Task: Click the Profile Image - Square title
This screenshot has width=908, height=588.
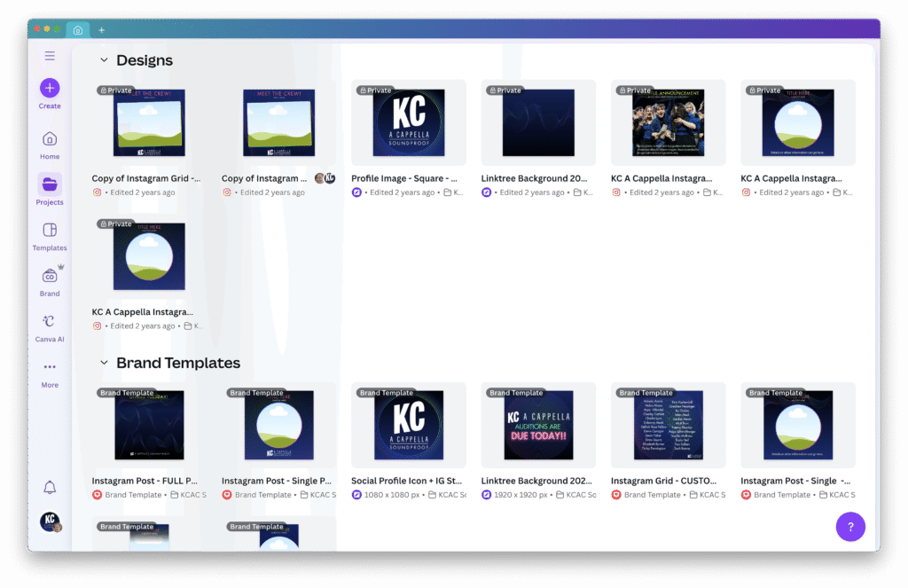Action: pos(404,178)
